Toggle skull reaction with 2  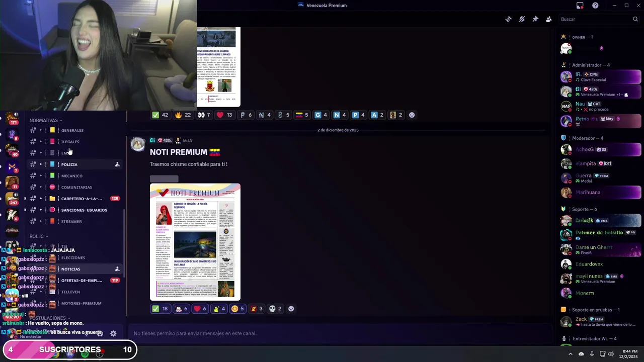click(x=275, y=309)
